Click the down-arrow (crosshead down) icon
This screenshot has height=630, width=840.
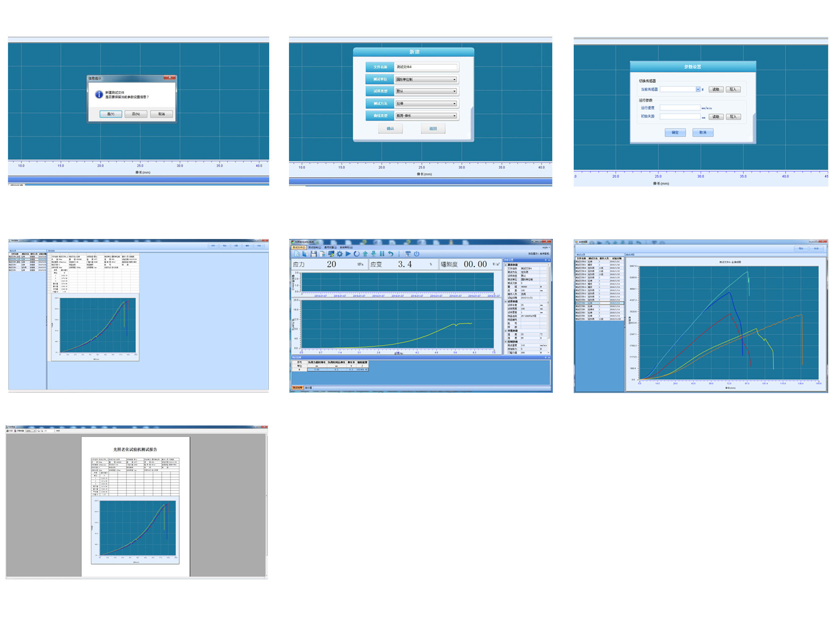coord(373,254)
